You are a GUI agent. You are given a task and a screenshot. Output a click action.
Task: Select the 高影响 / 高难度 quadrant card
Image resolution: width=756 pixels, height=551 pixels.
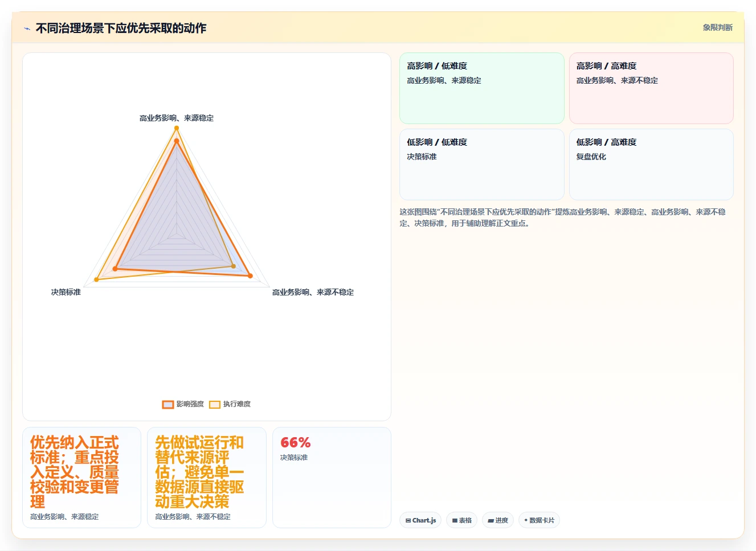coord(651,88)
